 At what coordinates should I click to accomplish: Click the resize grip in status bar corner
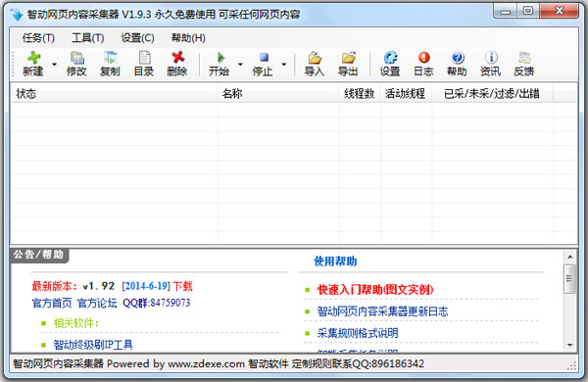click(572, 366)
